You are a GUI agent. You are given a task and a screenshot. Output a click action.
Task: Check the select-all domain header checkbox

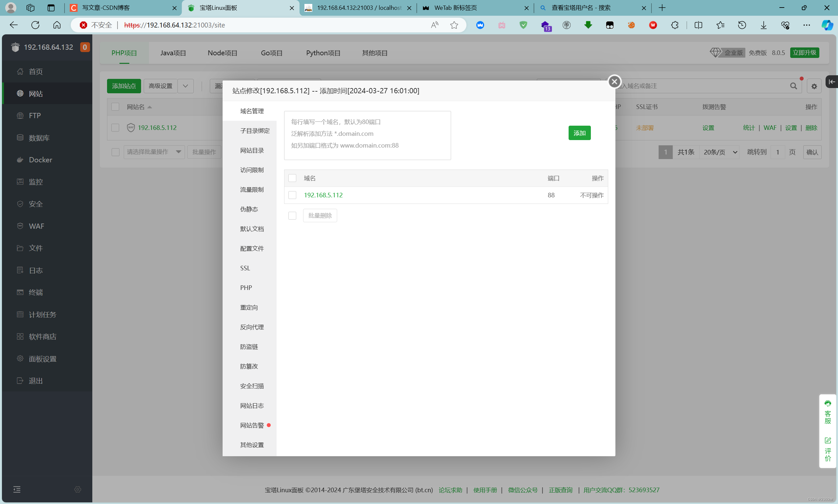tap(292, 178)
